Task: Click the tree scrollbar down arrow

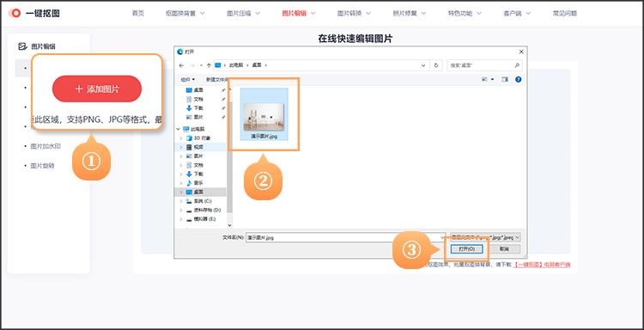Action: coord(229,225)
